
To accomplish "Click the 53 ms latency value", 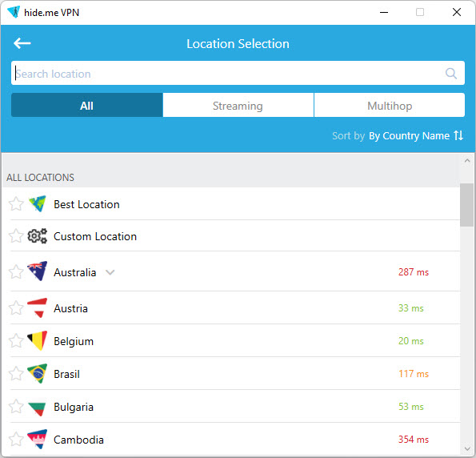I will (411, 407).
